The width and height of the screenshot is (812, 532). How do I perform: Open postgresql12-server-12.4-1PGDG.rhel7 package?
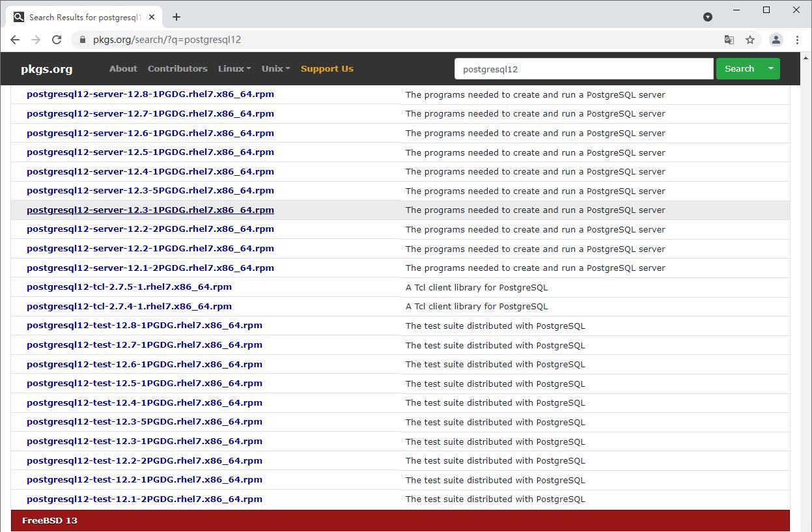tap(150, 171)
